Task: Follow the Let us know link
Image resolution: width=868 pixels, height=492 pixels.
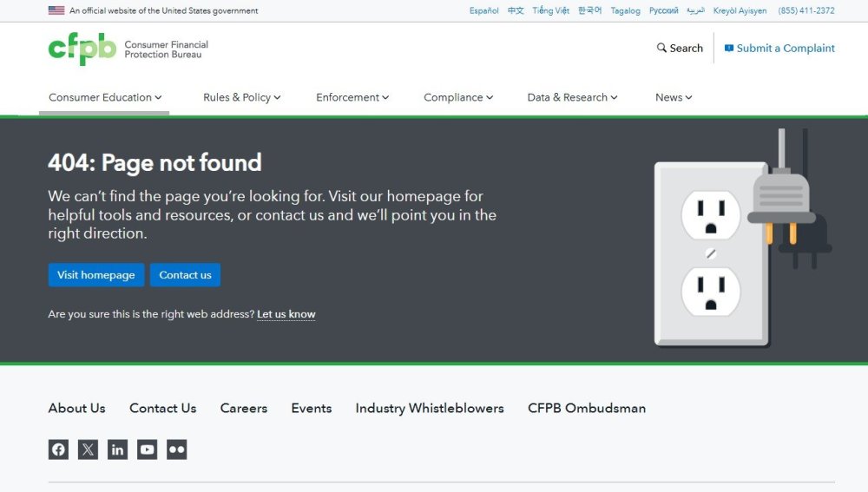Action: pyautogui.click(x=286, y=314)
